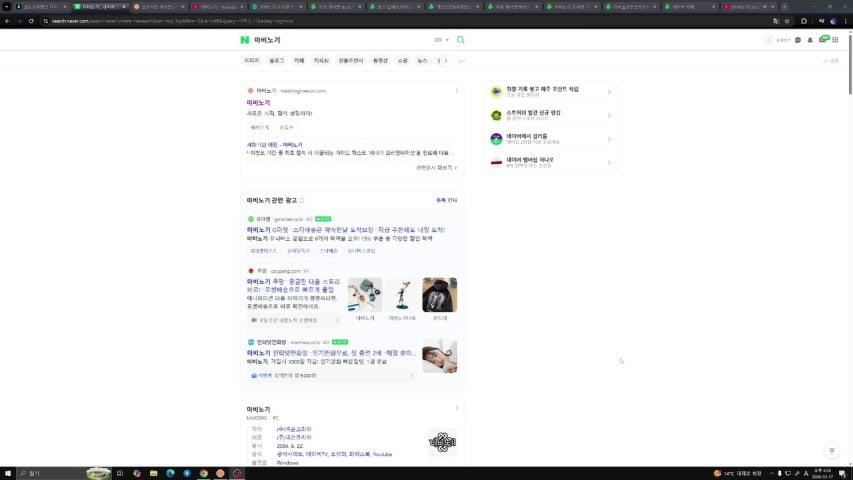The image size is (853, 480).
Task: Click the 인터넷만화방 favicon icon
Action: point(251,342)
